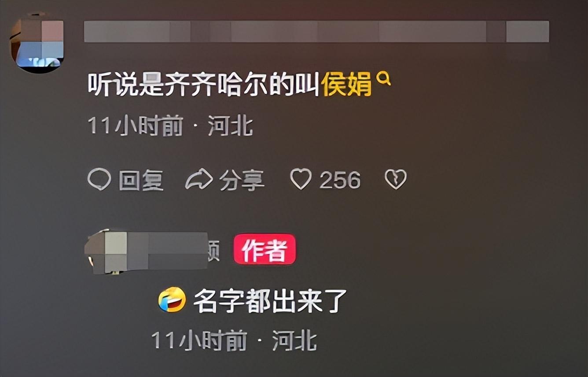The width and height of the screenshot is (588, 377).
Task: Like the comment with the heart icon
Action: pyautogui.click(x=301, y=180)
